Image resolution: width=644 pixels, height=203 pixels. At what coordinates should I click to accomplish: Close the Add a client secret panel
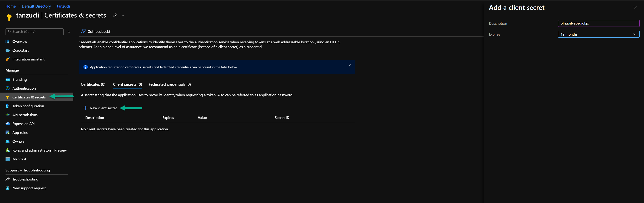pyautogui.click(x=635, y=8)
